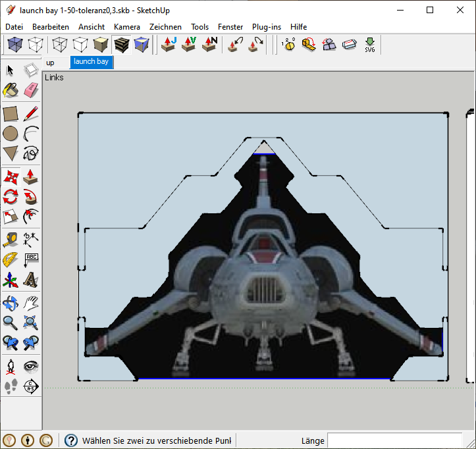Select the Position Camera tool
Viewport: 476px width, 449px height.
pos(11,367)
